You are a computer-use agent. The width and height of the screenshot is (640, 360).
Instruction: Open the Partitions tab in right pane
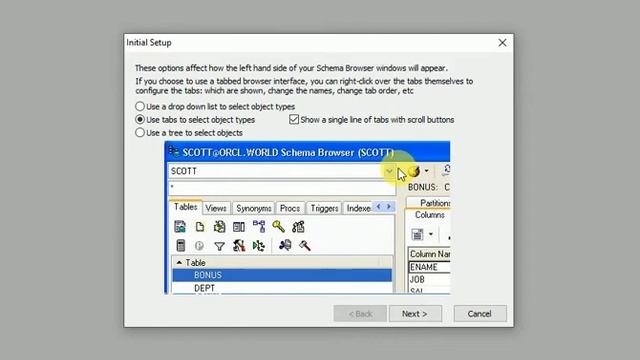coord(430,203)
